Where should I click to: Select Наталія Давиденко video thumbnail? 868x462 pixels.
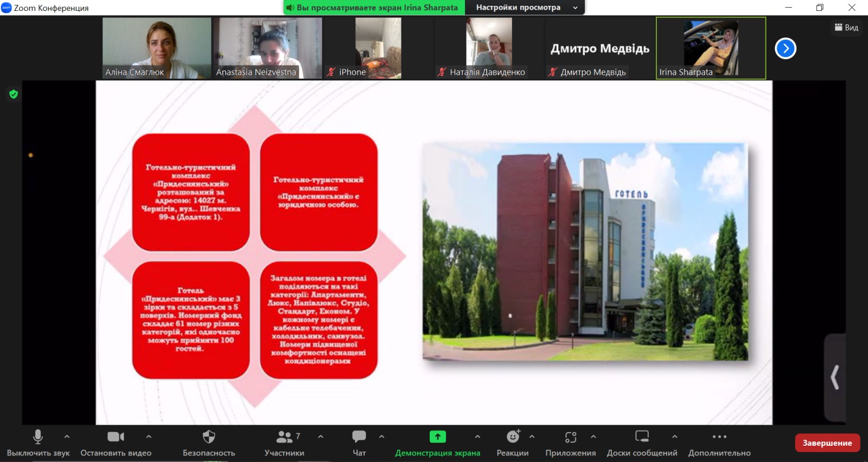[489, 48]
